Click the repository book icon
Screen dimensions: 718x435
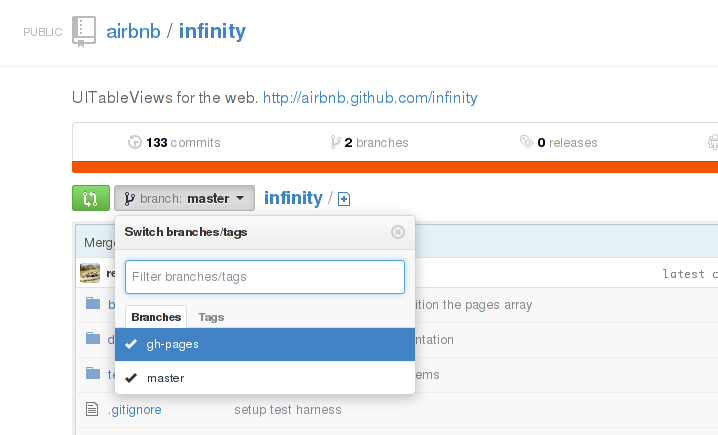[84, 32]
